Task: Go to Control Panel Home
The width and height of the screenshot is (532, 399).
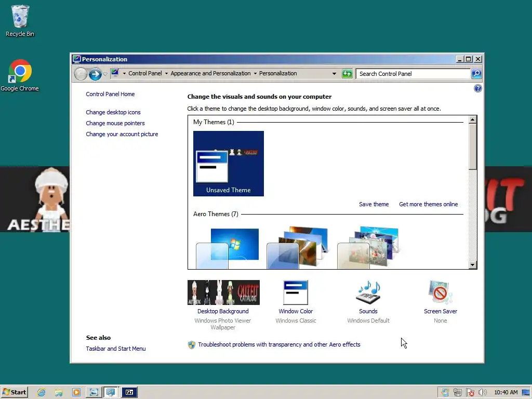Action: pos(110,94)
